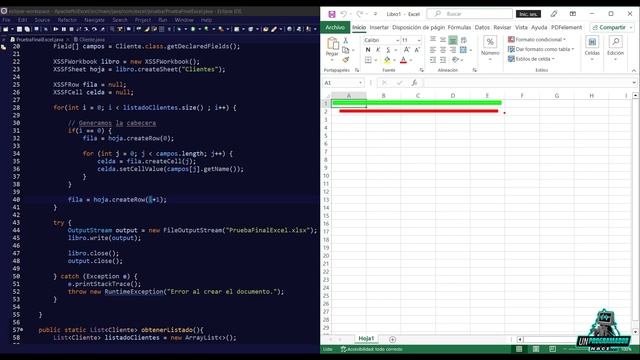
Task: Click the Inic. ses. sign-in button
Action: coord(528,14)
